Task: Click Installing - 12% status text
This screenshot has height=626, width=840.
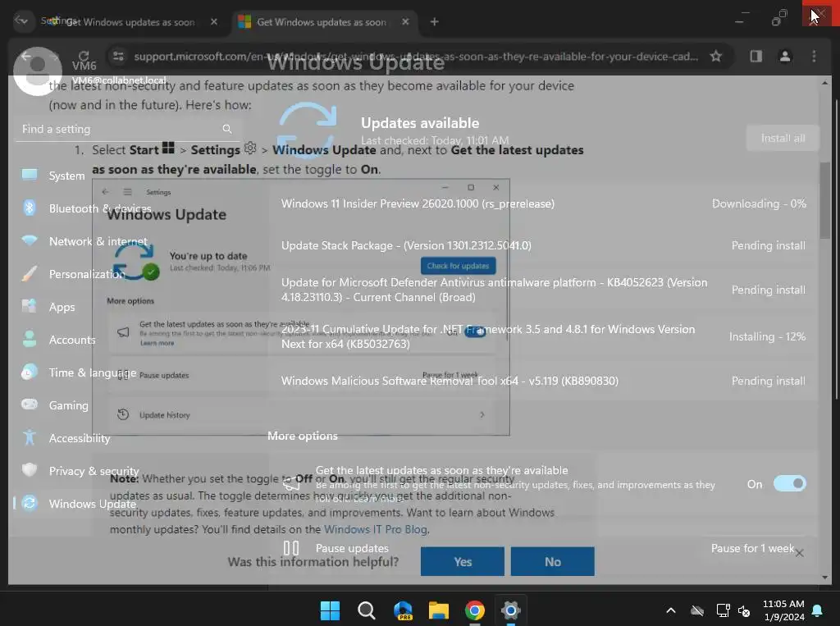Action: pyautogui.click(x=767, y=336)
